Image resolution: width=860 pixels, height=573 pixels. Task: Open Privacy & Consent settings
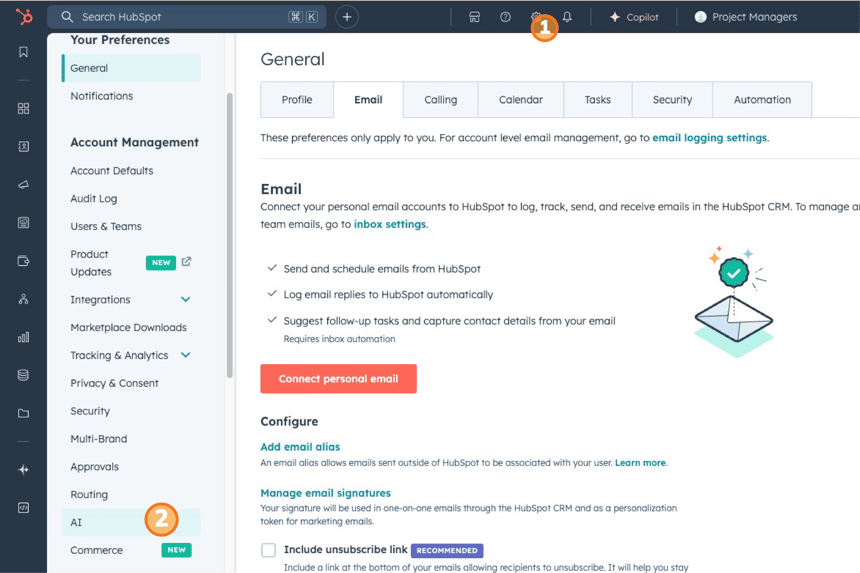pyautogui.click(x=114, y=383)
